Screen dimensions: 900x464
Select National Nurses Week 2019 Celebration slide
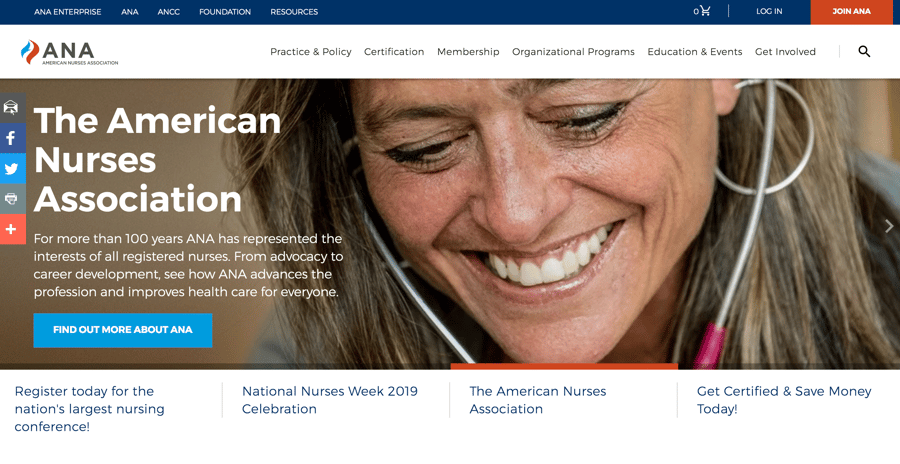pos(329,400)
